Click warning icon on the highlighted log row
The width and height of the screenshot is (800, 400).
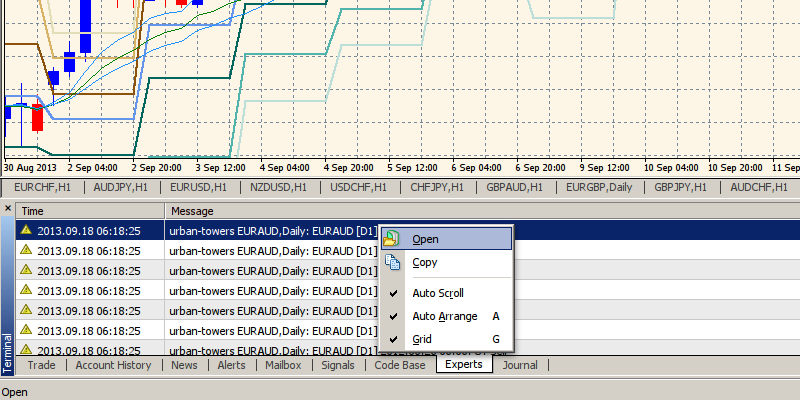(26, 231)
